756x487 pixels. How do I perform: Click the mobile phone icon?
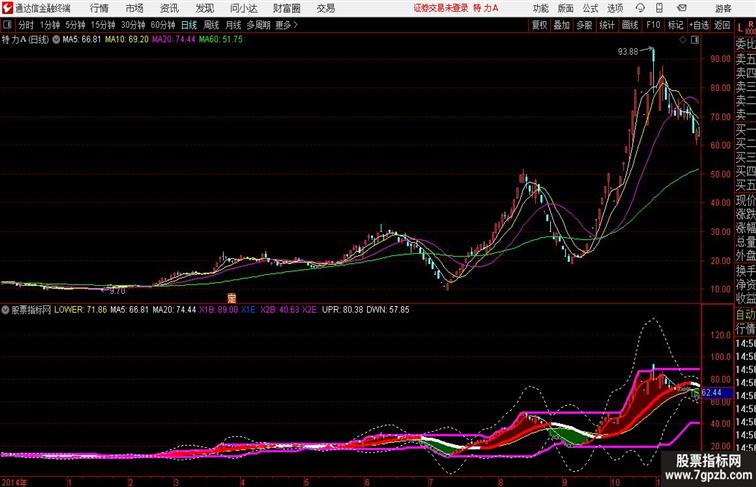tap(659, 8)
